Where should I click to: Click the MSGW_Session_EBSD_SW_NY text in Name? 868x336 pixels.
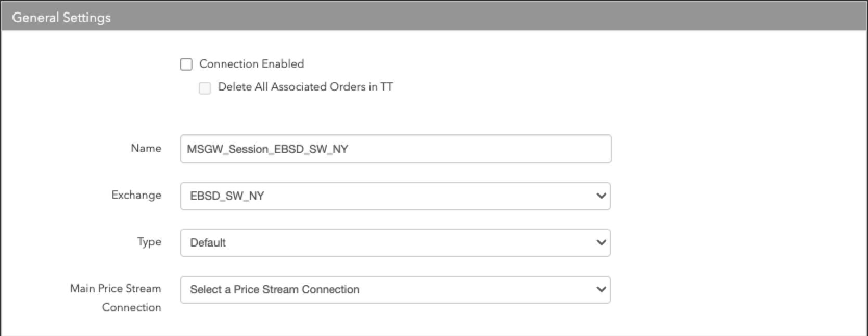click(x=267, y=149)
